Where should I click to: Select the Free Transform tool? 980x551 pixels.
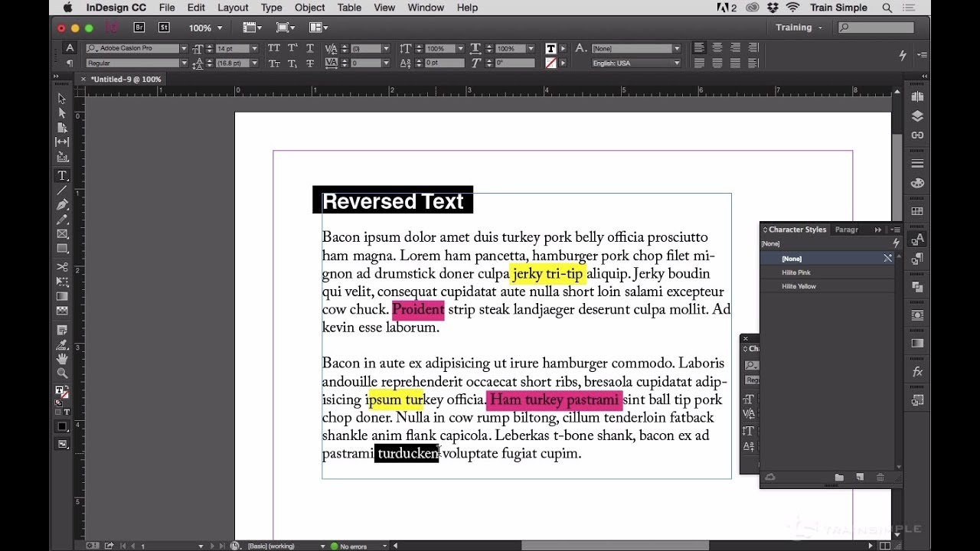[x=62, y=282]
